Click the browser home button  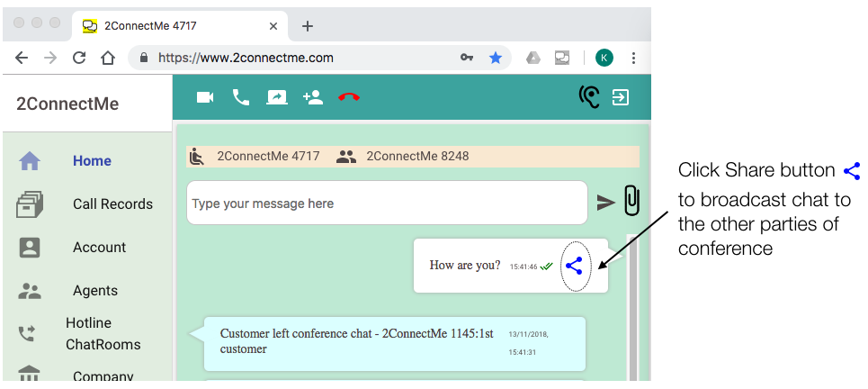(108, 58)
